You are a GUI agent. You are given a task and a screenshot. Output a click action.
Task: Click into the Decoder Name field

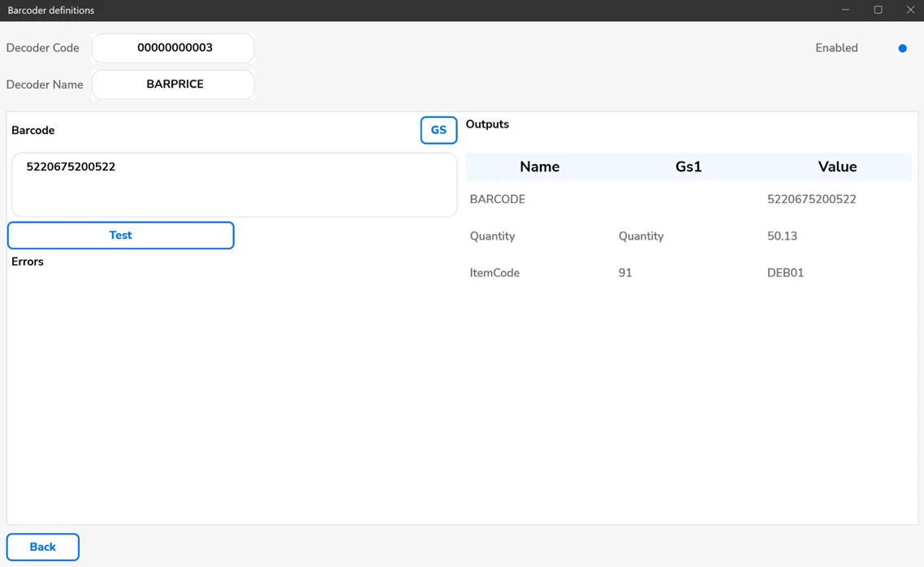tap(174, 84)
